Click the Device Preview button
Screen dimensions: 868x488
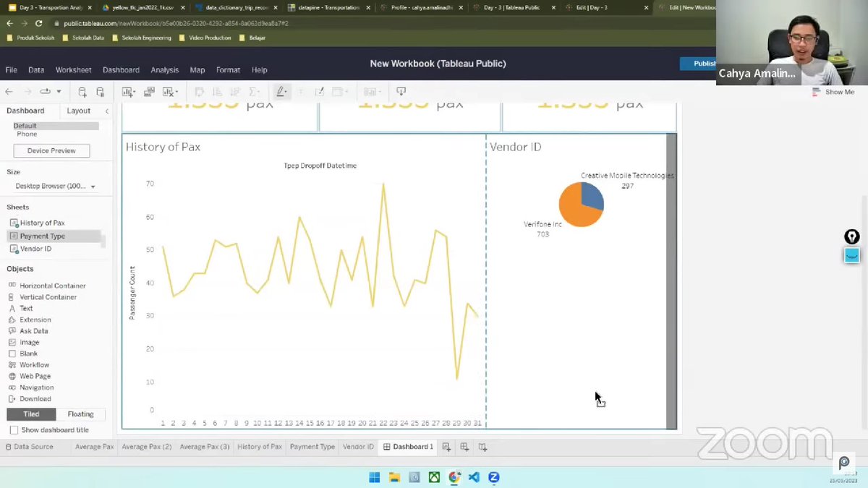51,150
